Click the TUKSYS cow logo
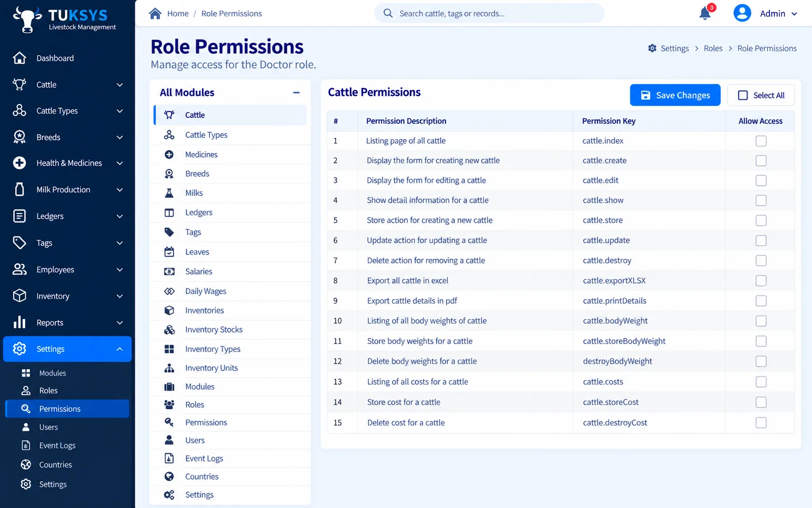Image resolution: width=812 pixels, height=508 pixels. pos(27,19)
